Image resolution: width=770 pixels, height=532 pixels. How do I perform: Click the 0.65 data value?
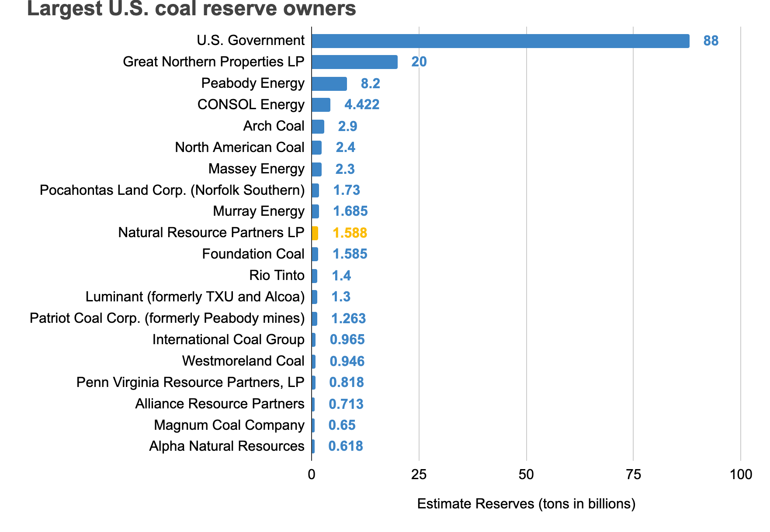(x=342, y=425)
